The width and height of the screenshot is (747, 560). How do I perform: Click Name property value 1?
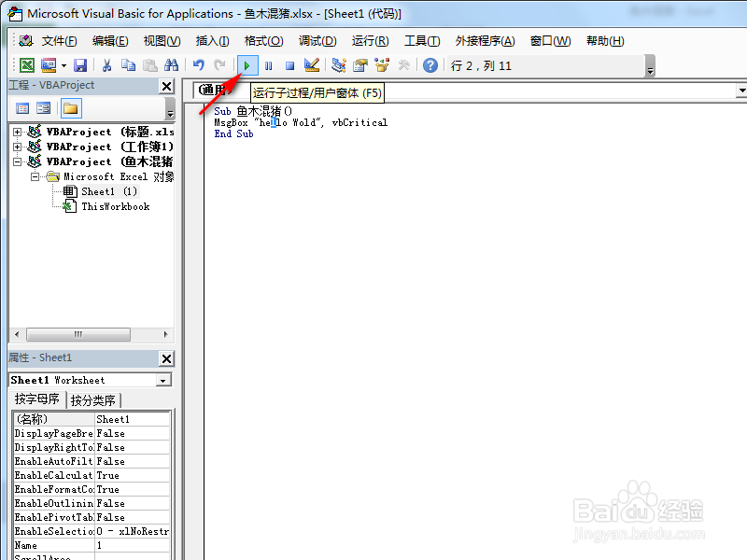(132, 545)
